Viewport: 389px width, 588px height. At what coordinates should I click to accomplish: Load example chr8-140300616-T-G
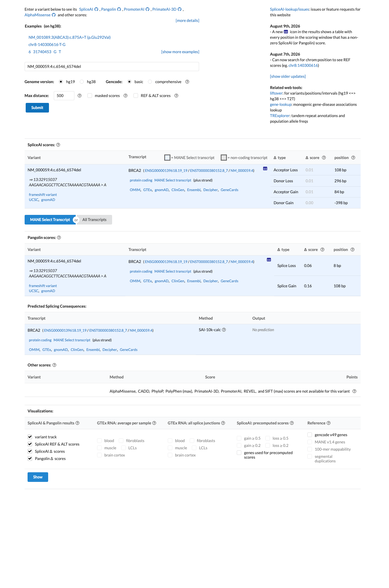(47, 45)
